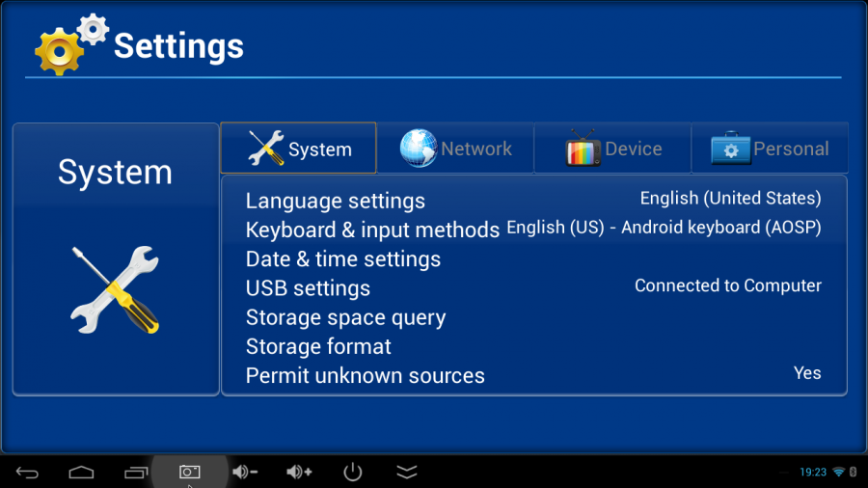The width and height of the screenshot is (868, 488).
Task: Tap the power icon
Action: [x=353, y=472]
